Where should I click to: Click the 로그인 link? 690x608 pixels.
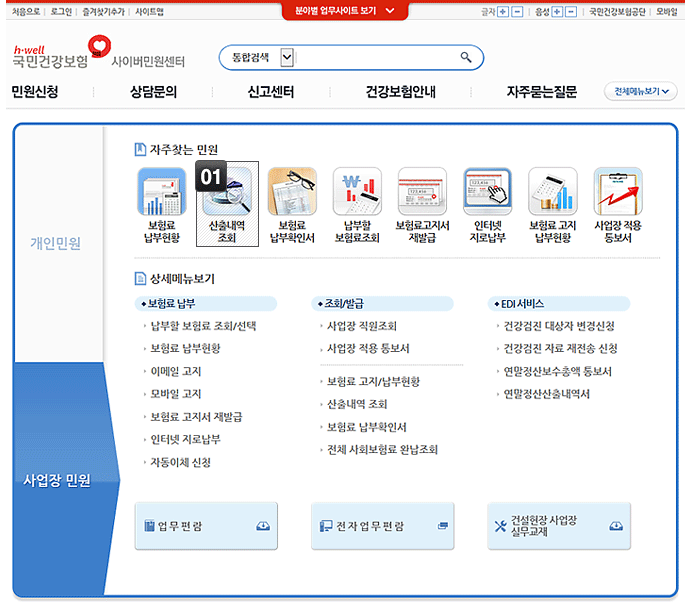coord(61,12)
